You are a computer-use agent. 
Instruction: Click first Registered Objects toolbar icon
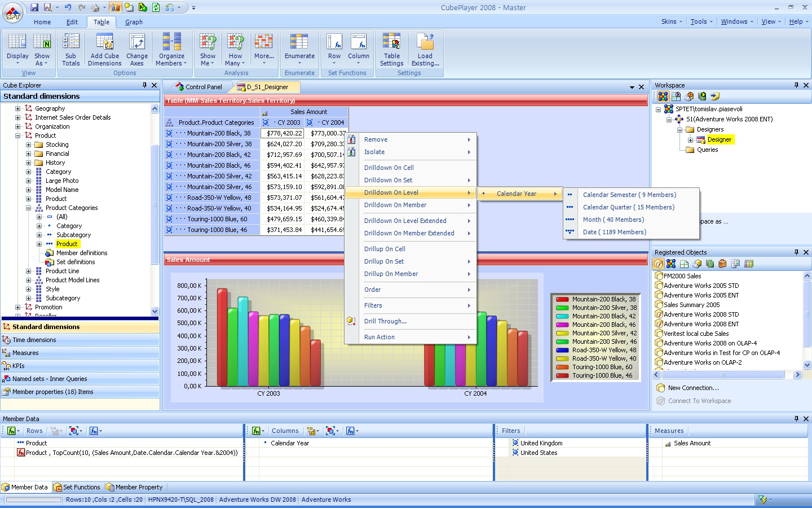point(658,264)
